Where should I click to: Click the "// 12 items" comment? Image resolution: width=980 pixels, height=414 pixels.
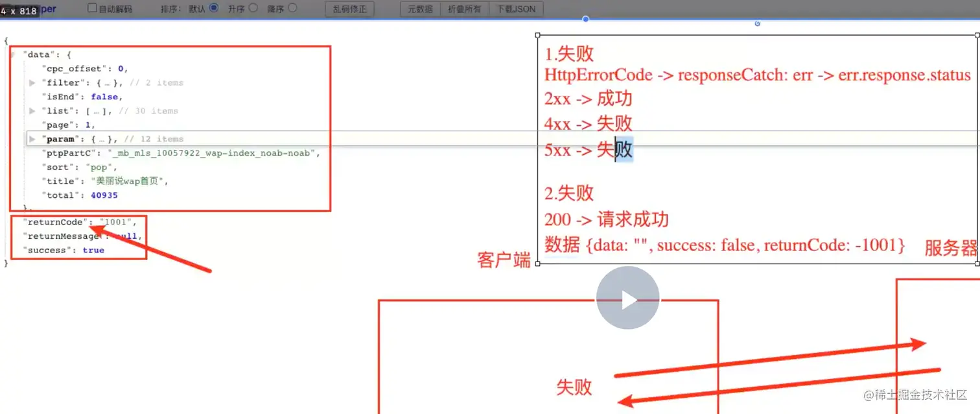pyautogui.click(x=154, y=139)
